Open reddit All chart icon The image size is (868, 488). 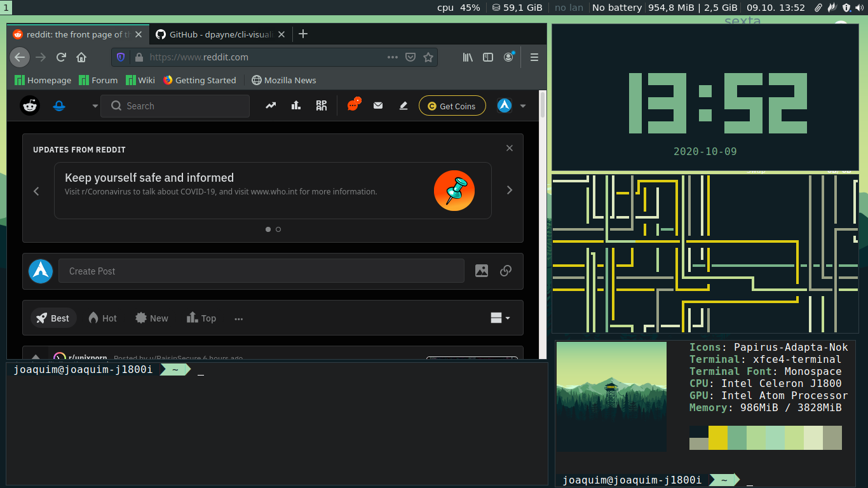[295, 106]
